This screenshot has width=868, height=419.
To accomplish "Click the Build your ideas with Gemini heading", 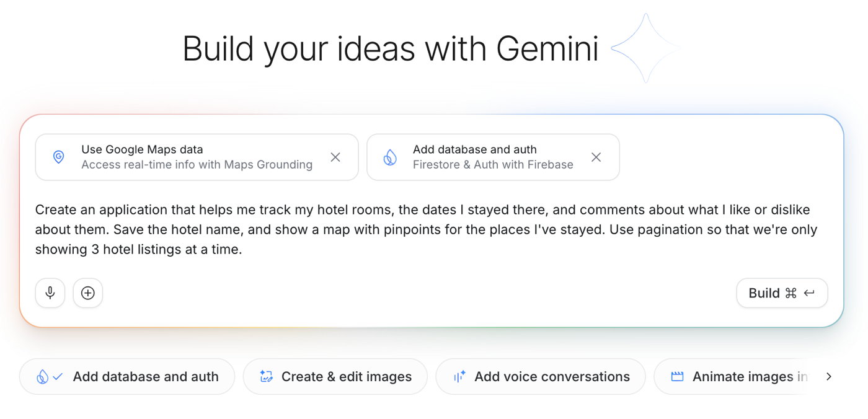I will (x=390, y=48).
